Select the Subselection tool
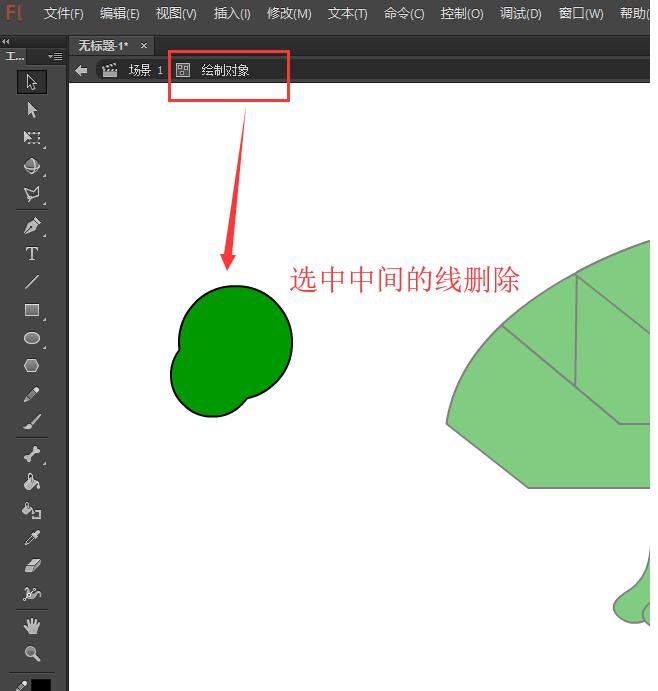 click(32, 110)
